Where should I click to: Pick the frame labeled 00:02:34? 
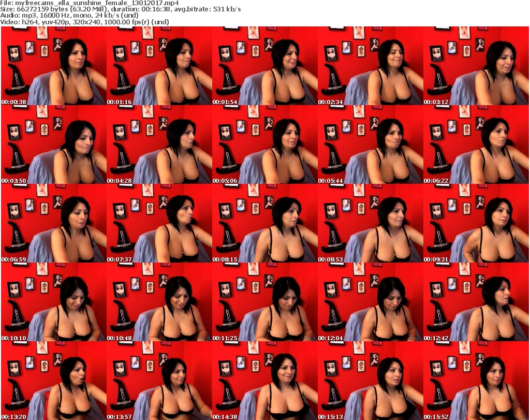[371, 66]
